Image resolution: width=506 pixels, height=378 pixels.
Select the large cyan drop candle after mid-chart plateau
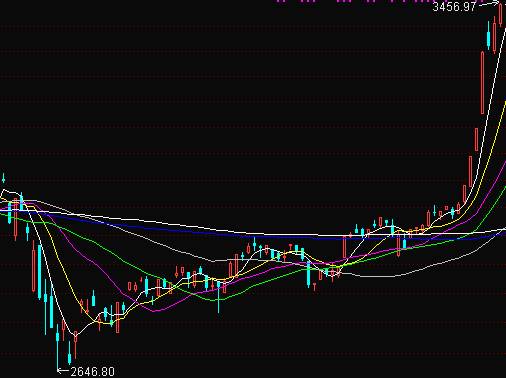[x=308, y=274]
